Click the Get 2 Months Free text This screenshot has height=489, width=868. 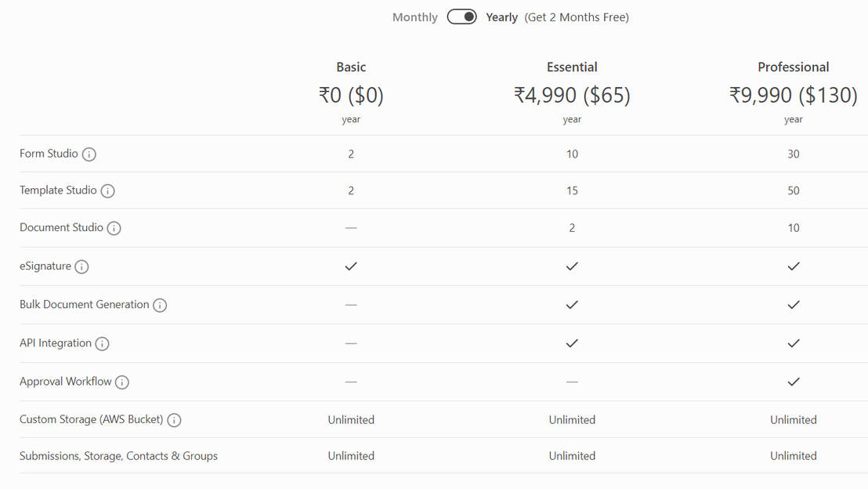coord(577,16)
